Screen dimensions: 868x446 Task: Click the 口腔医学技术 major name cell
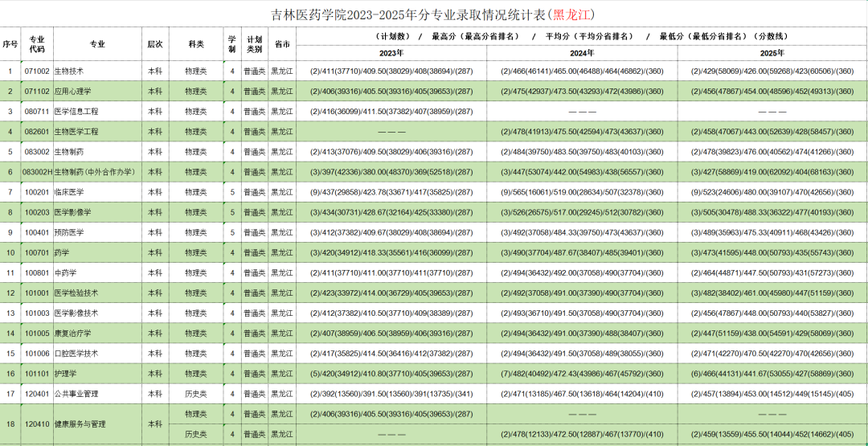97,353
